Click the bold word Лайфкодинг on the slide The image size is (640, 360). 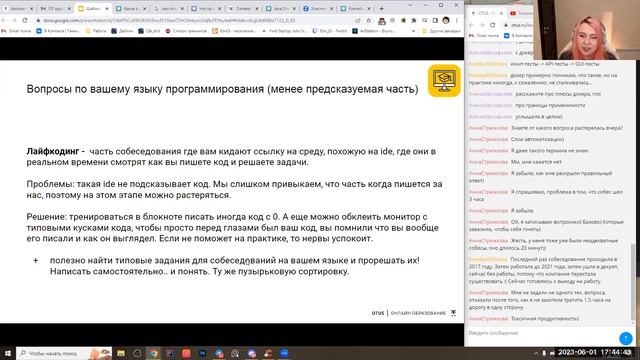pyautogui.click(x=53, y=151)
